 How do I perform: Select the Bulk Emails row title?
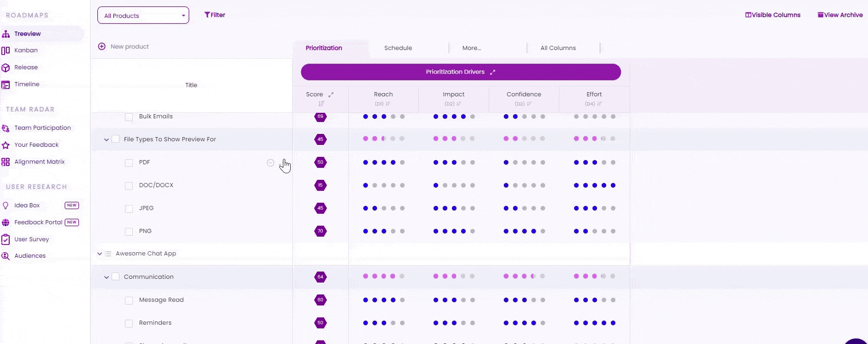pos(156,117)
